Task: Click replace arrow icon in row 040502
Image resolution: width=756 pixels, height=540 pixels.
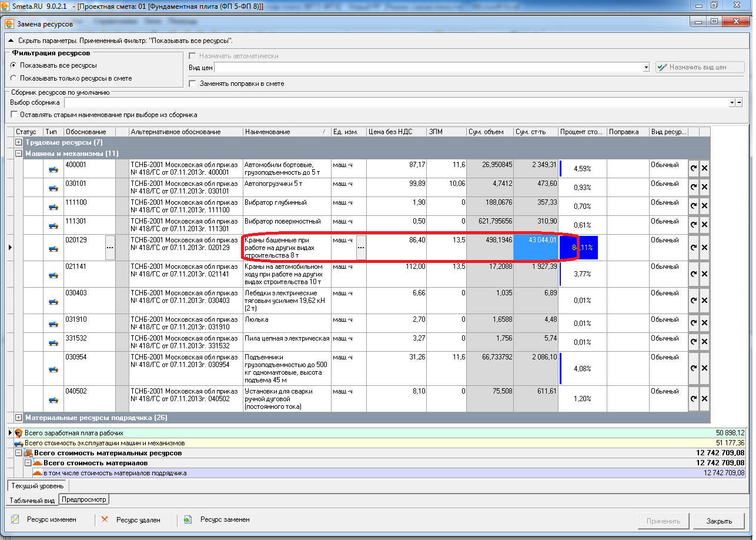Action: [694, 398]
